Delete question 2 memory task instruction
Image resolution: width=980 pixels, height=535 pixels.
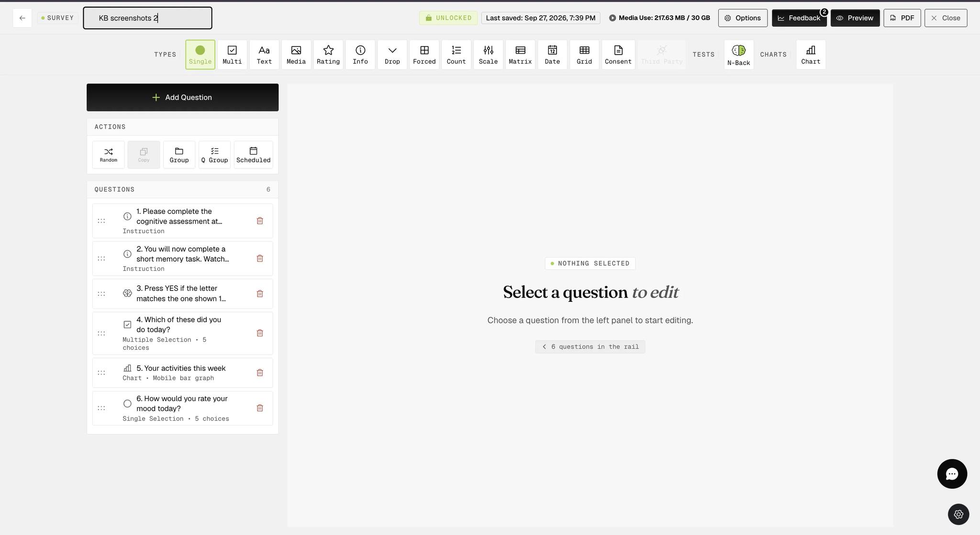[x=260, y=258]
